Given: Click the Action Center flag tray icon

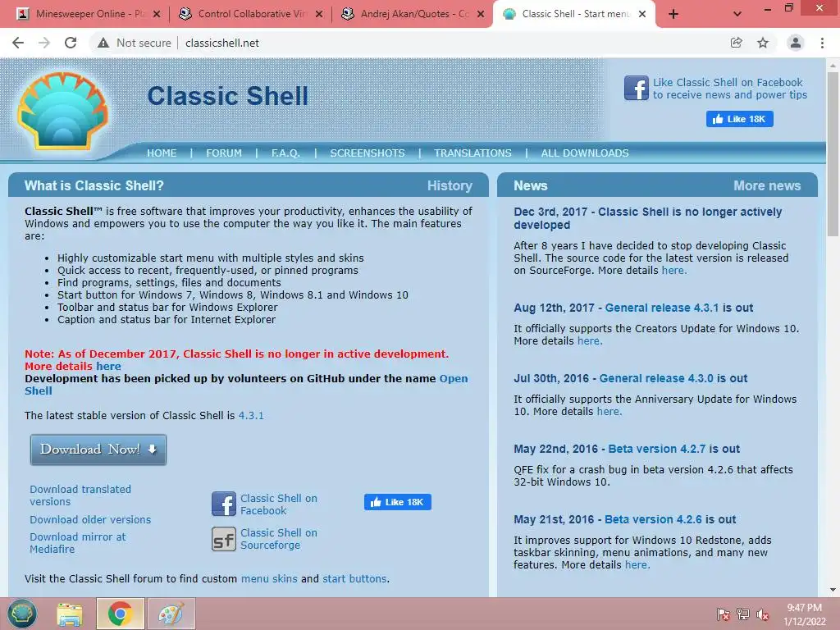Looking at the screenshot, I should click(723, 614).
